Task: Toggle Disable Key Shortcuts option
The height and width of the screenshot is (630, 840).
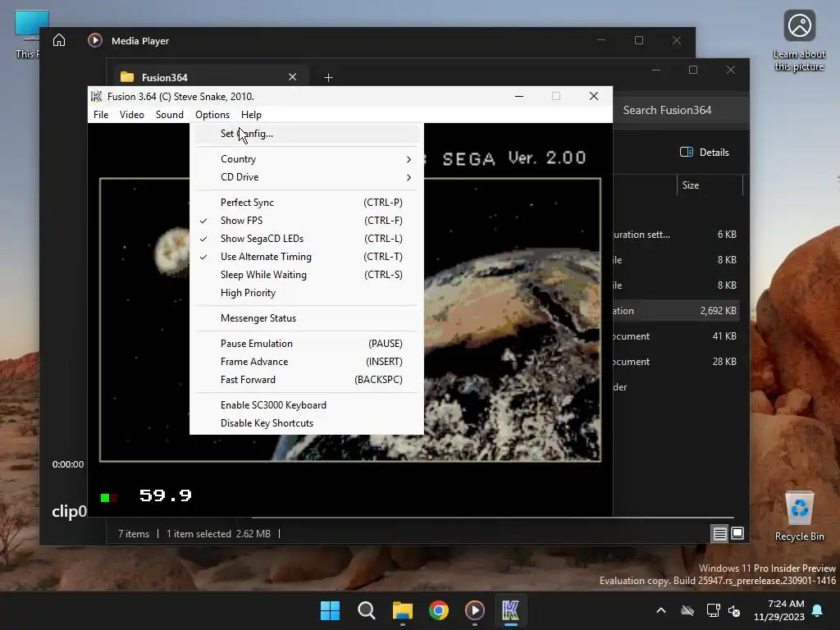Action: point(307,423)
